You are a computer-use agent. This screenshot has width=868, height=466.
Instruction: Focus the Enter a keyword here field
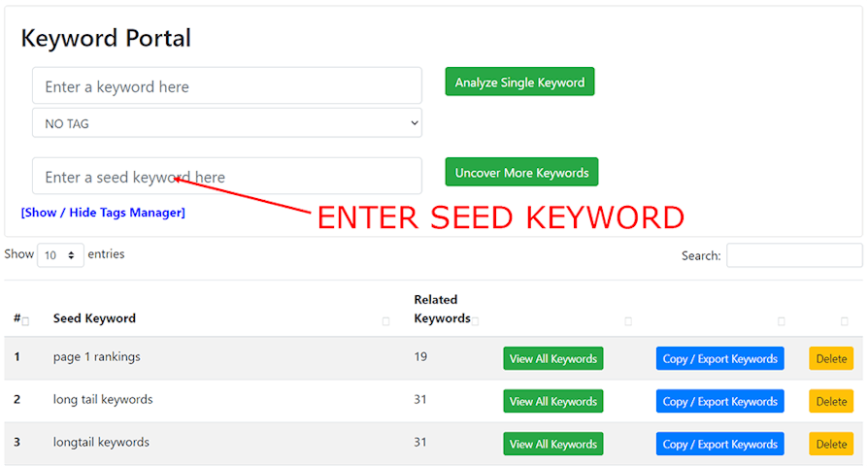pyautogui.click(x=226, y=86)
